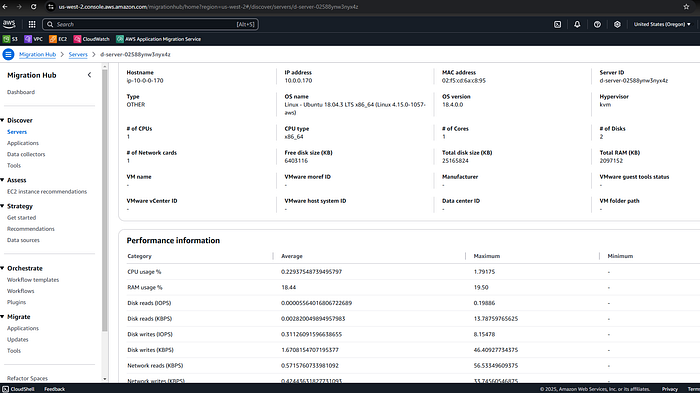Click sidebar scroll-down arrow
This screenshot has width=700, height=393.
(x=105, y=379)
